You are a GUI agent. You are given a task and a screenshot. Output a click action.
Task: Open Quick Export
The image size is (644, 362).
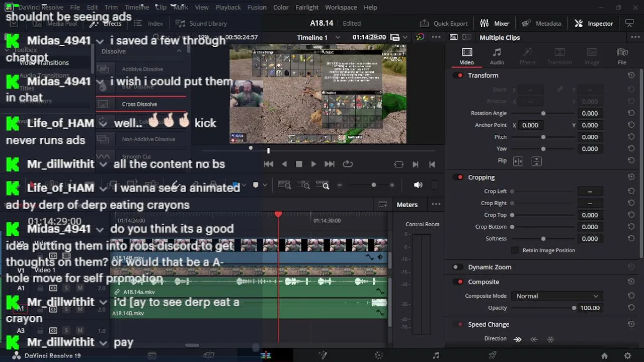(444, 23)
